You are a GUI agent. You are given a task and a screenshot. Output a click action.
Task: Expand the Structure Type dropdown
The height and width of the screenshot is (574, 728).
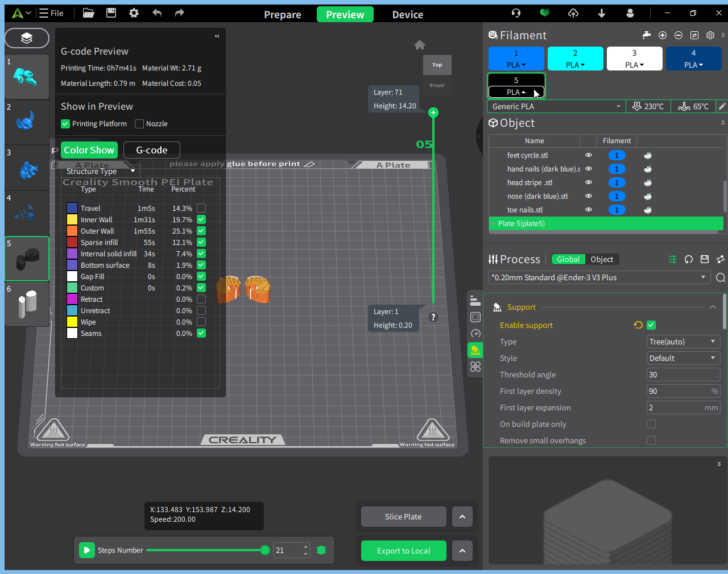pos(101,171)
